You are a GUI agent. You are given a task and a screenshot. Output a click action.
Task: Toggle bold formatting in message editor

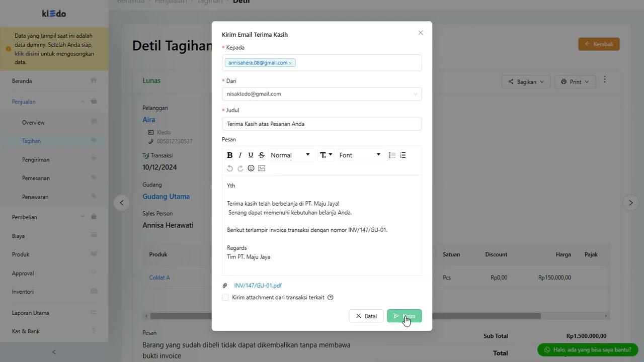pos(230,155)
